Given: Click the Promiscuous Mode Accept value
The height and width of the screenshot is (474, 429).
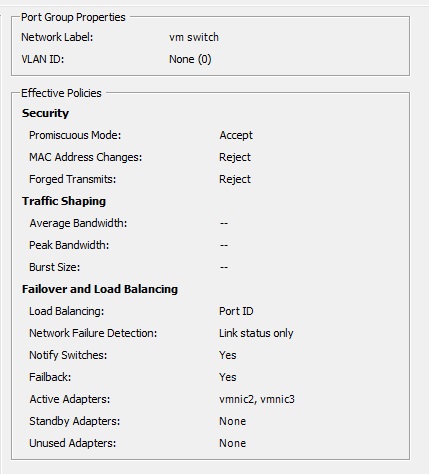Looking at the screenshot, I should coord(236,135).
